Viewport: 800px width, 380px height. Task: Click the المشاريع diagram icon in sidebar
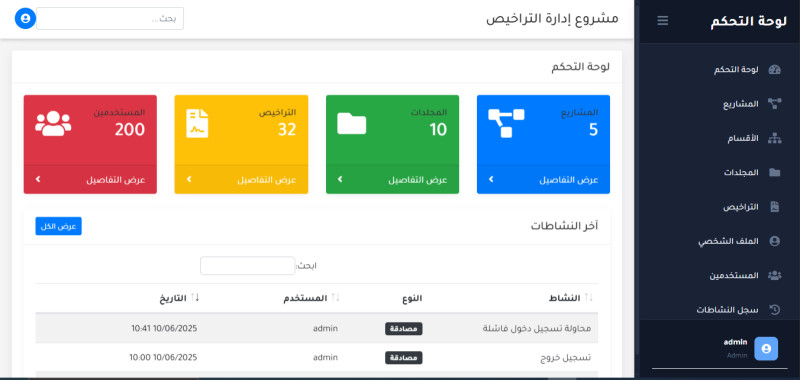(x=774, y=104)
